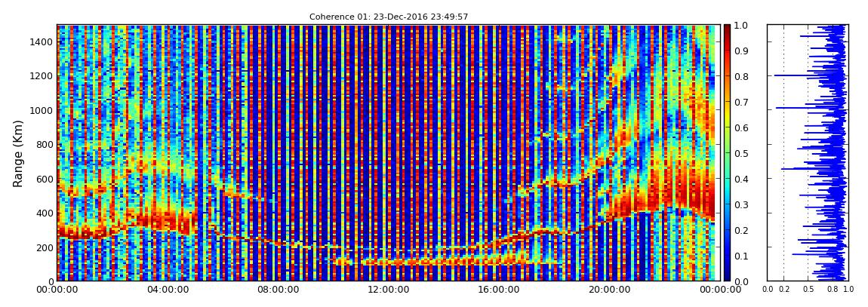Click the 400 range tick label

pyautogui.click(x=45, y=213)
